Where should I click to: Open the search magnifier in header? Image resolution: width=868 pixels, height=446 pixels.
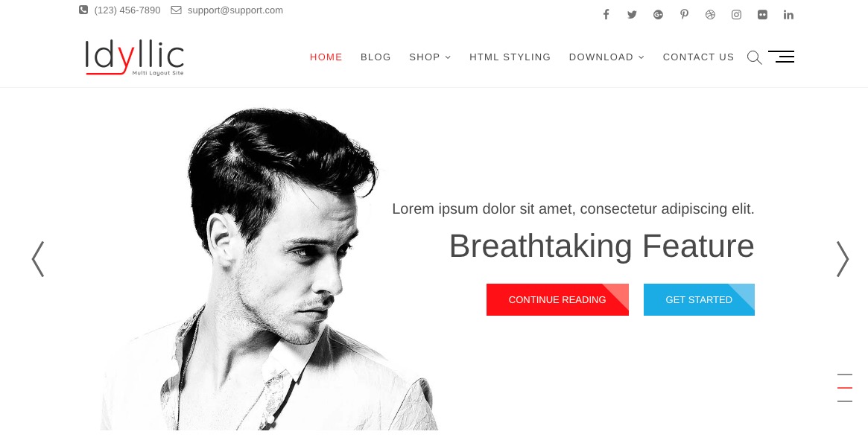(754, 57)
